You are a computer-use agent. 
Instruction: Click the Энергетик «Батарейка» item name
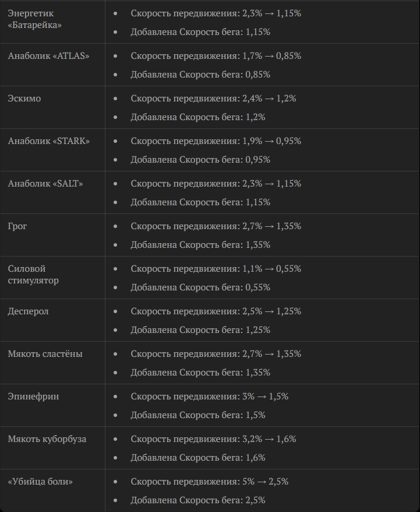click(x=35, y=19)
